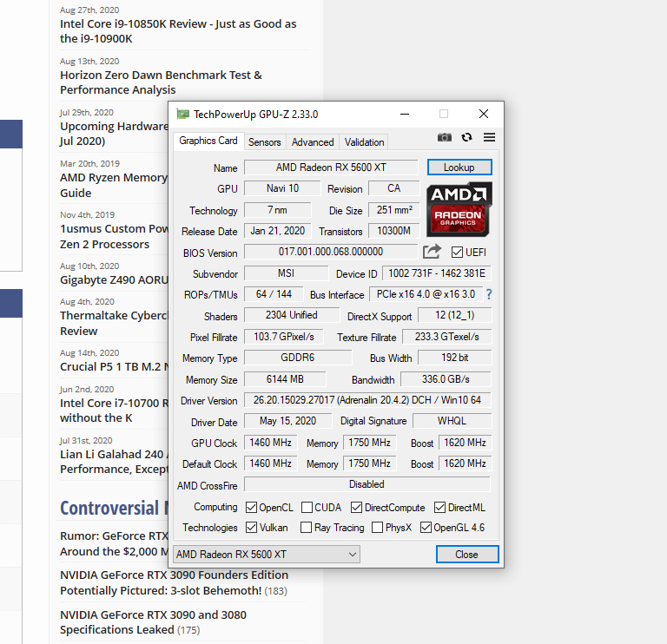Click the Bus Interface question mark

pyautogui.click(x=489, y=294)
